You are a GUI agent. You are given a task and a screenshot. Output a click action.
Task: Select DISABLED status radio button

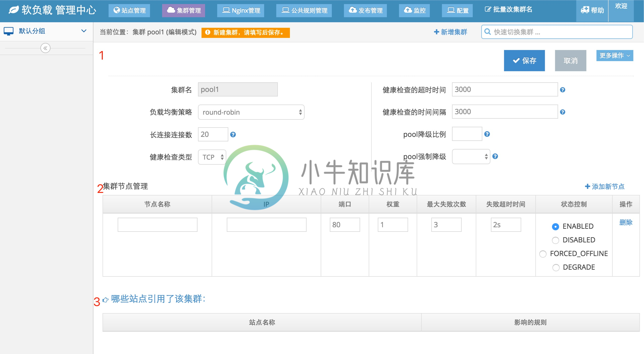click(555, 240)
